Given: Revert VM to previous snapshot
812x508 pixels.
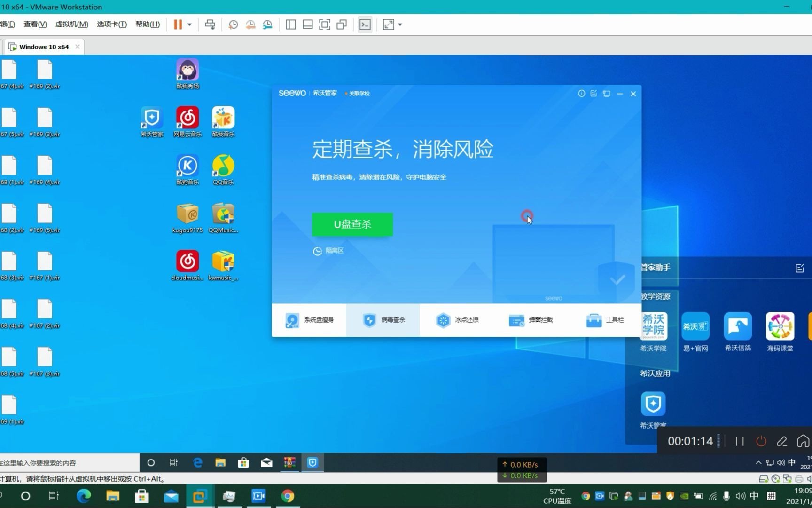Looking at the screenshot, I should click(x=250, y=24).
